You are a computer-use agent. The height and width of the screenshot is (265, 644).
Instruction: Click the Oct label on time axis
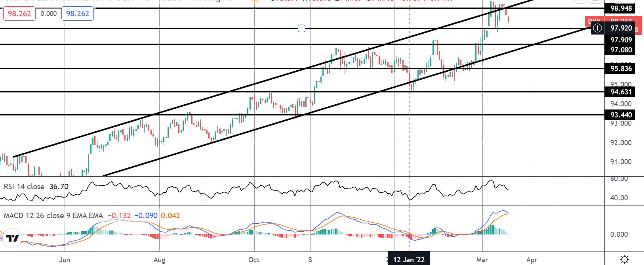tap(254, 260)
